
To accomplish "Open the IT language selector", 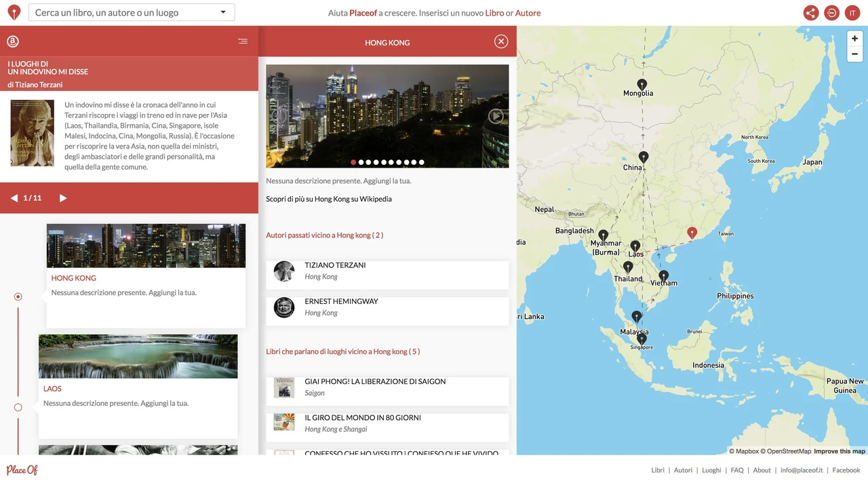I will click(x=852, y=13).
